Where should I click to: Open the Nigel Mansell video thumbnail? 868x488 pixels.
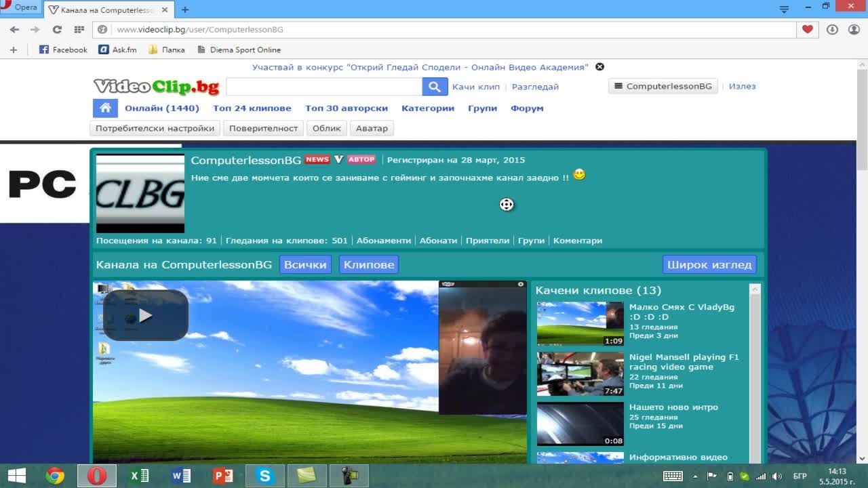tap(580, 373)
